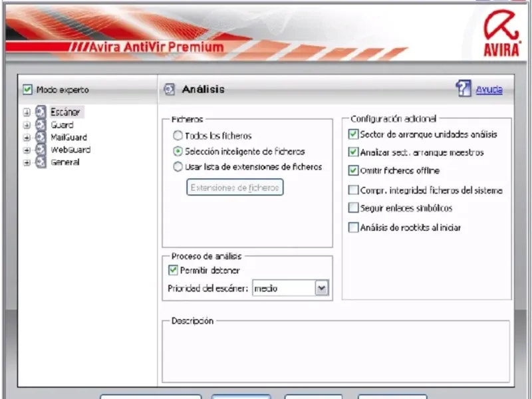Click the Extensiones de ficheros button
This screenshot has width=532, height=399.
pyautogui.click(x=235, y=188)
